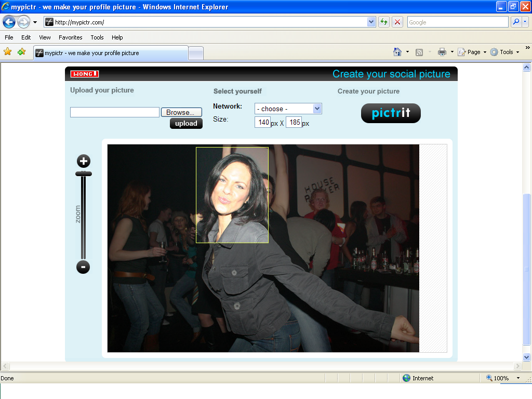
Task: Open the Tools menu in menu bar
Action: tap(97, 37)
